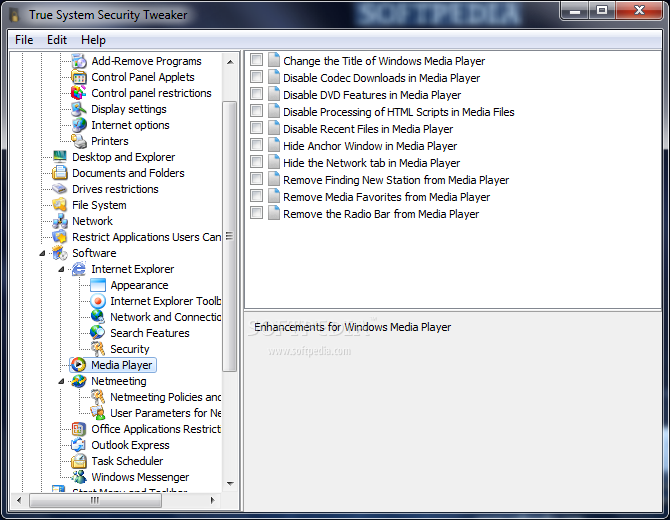Collapse the Netmeeting tree node
The image size is (670, 520).
pos(62,381)
